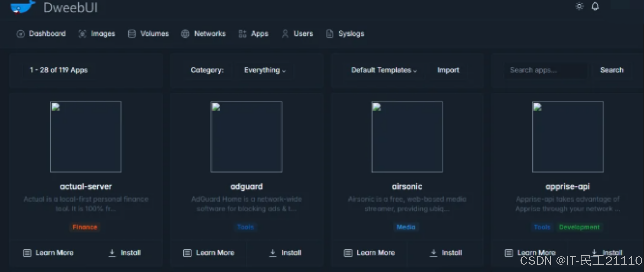
Task: Click the actual-server app thumbnail
Action: (x=86, y=137)
